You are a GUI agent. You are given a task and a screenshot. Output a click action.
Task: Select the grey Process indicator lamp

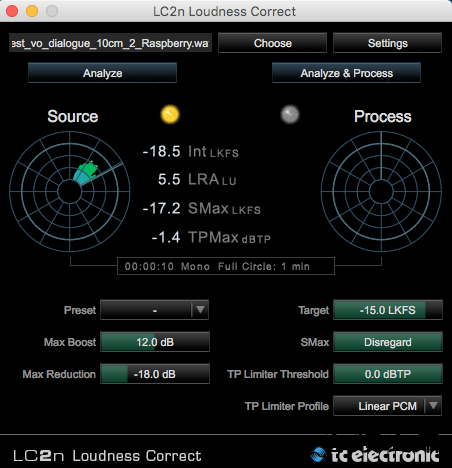[290, 114]
